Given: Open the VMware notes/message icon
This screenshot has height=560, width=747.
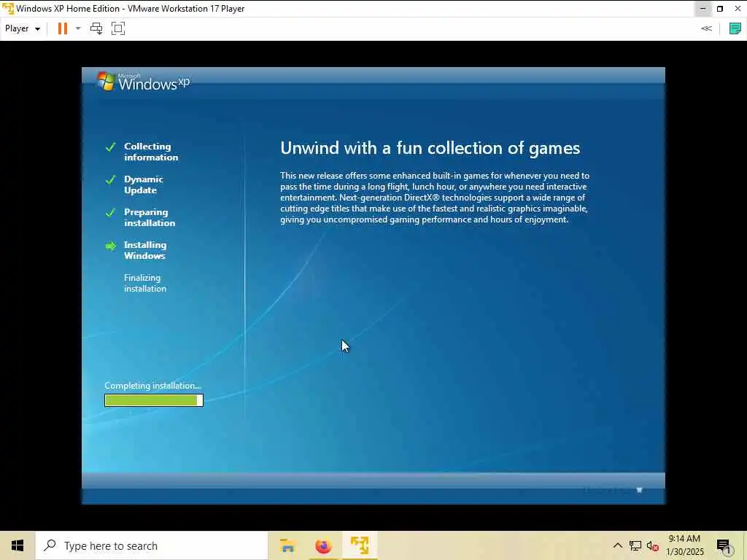Looking at the screenshot, I should (735, 28).
